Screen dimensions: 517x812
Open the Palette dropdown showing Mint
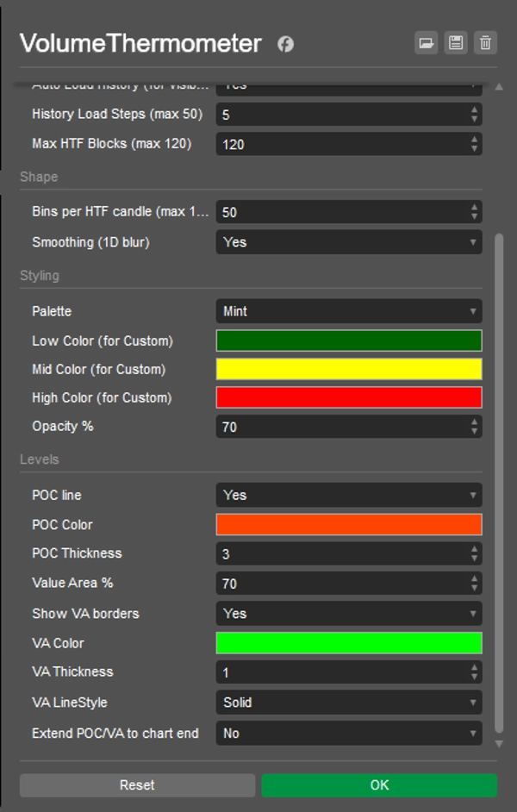point(348,311)
